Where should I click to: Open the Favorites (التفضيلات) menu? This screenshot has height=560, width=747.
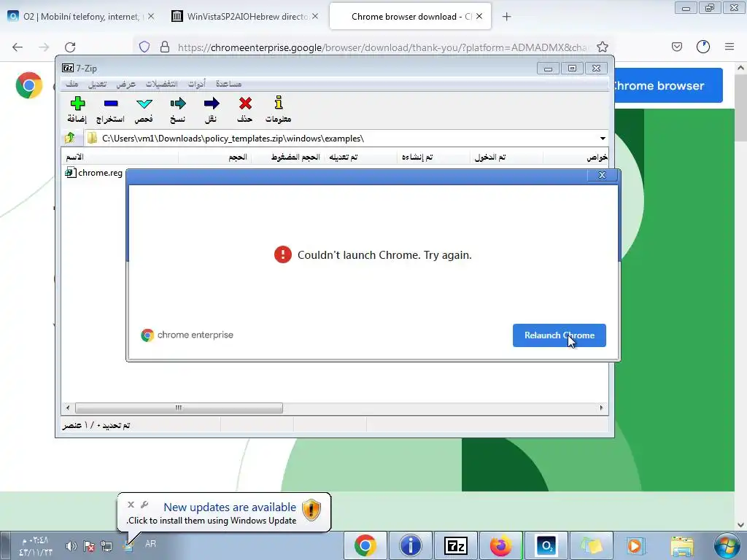coord(161,84)
